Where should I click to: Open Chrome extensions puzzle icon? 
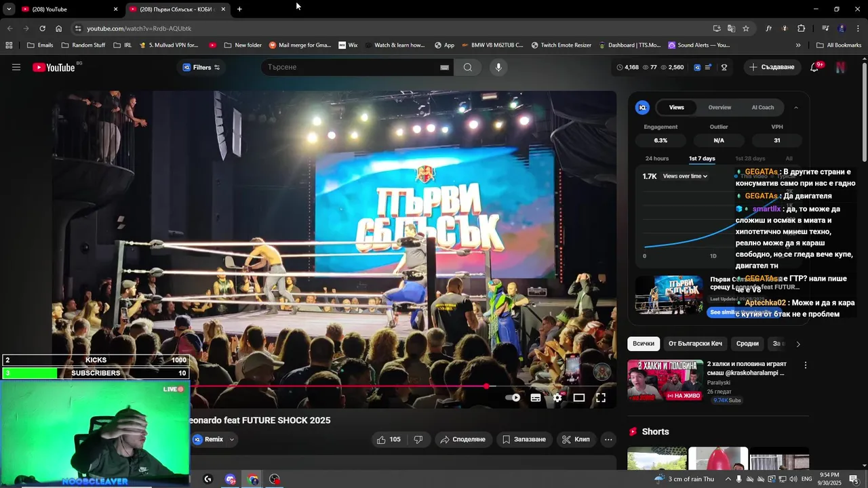802,28
